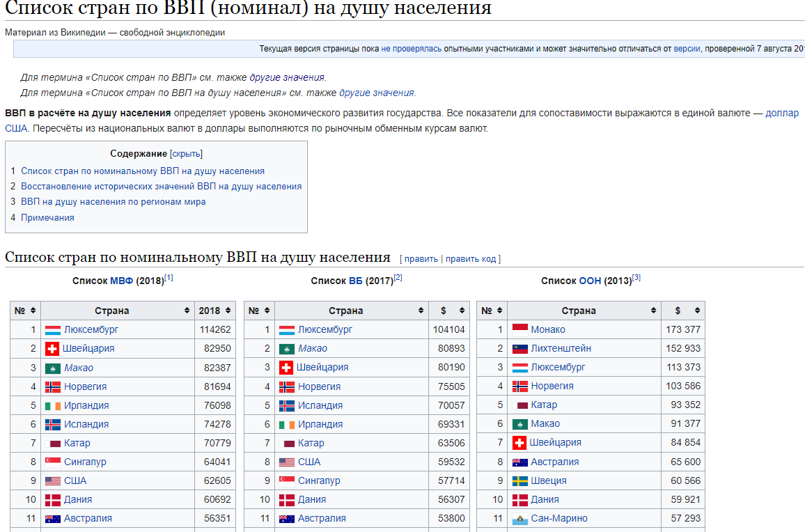Screen dimensions: 805x532
Task: Click Qatar flag in IMF table
Action: (52, 443)
